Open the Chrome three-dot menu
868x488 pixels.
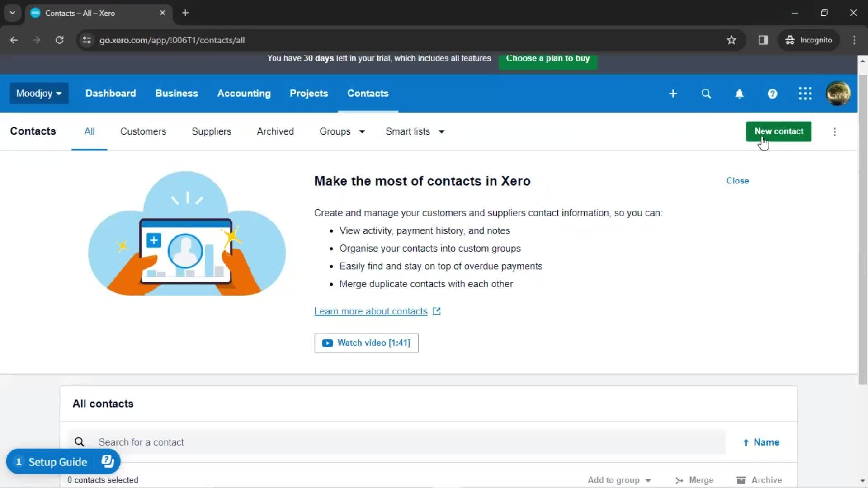pyautogui.click(x=854, y=40)
